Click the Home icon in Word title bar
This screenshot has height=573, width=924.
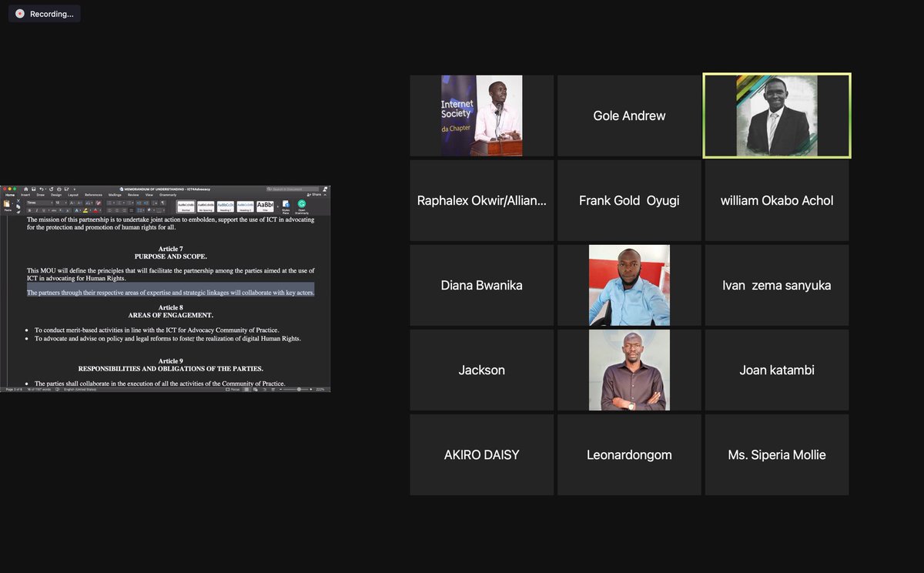point(26,189)
